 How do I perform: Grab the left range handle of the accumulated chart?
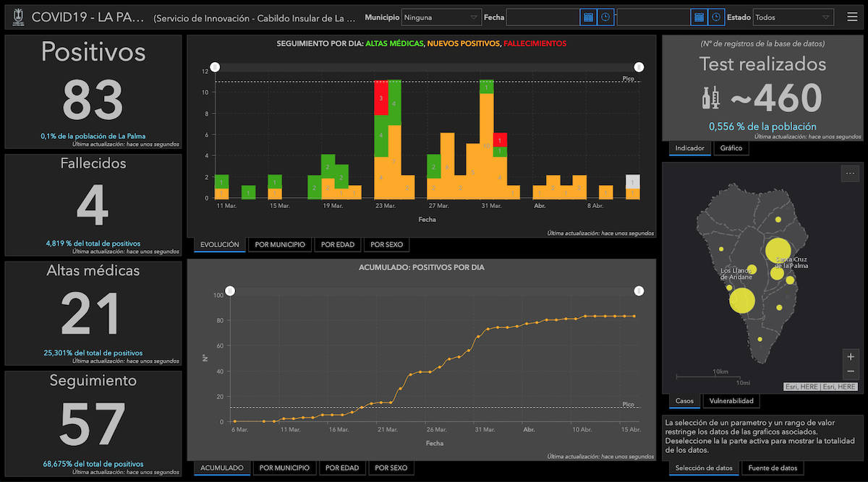230,291
